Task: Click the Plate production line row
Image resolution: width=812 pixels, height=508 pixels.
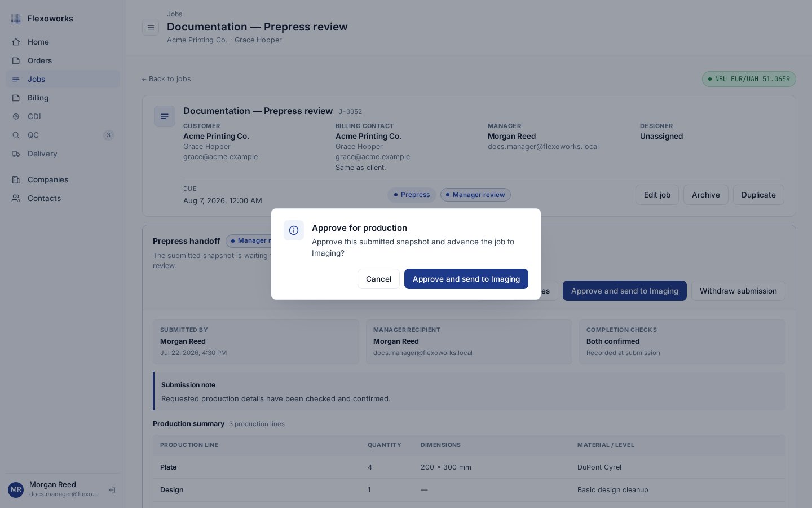Action: point(469,467)
